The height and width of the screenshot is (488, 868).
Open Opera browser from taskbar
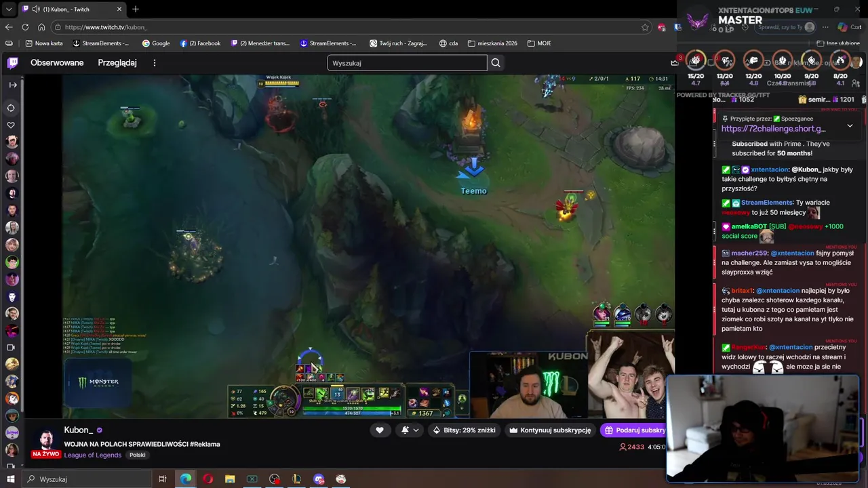point(208,479)
